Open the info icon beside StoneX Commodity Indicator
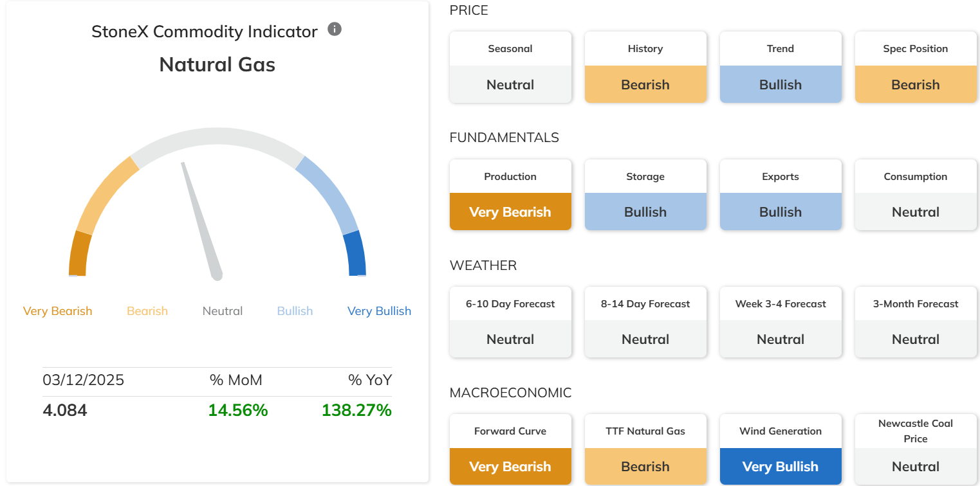Screen dimensions: 980x486 click(335, 29)
